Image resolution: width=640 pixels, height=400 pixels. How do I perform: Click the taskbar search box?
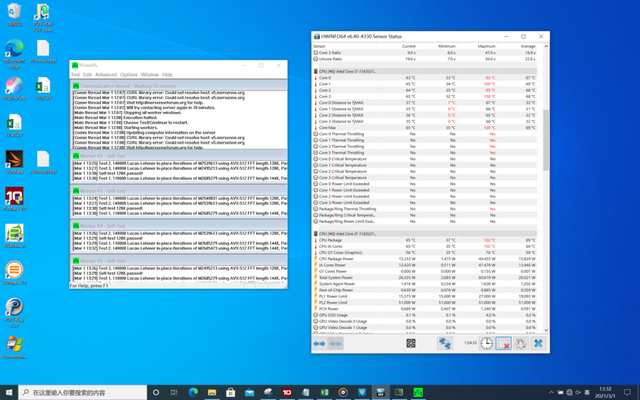[x=83, y=392]
